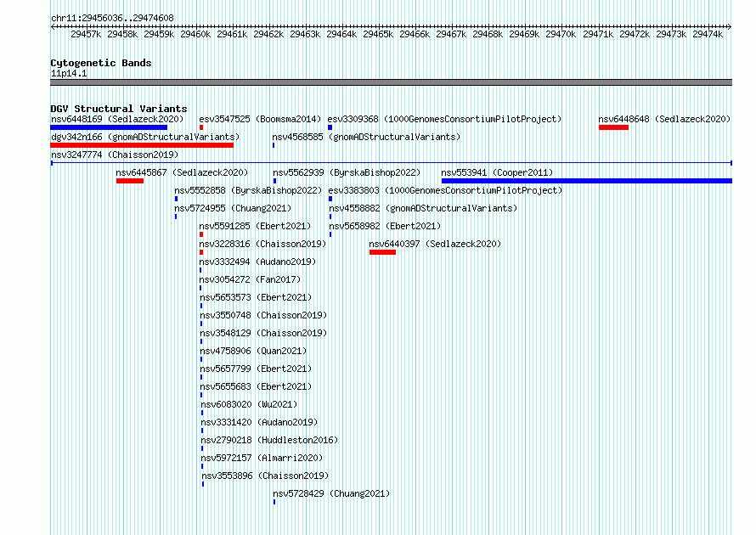This screenshot has width=756, height=535.
Task: Click ruler position 29474k
Action: coord(708,34)
